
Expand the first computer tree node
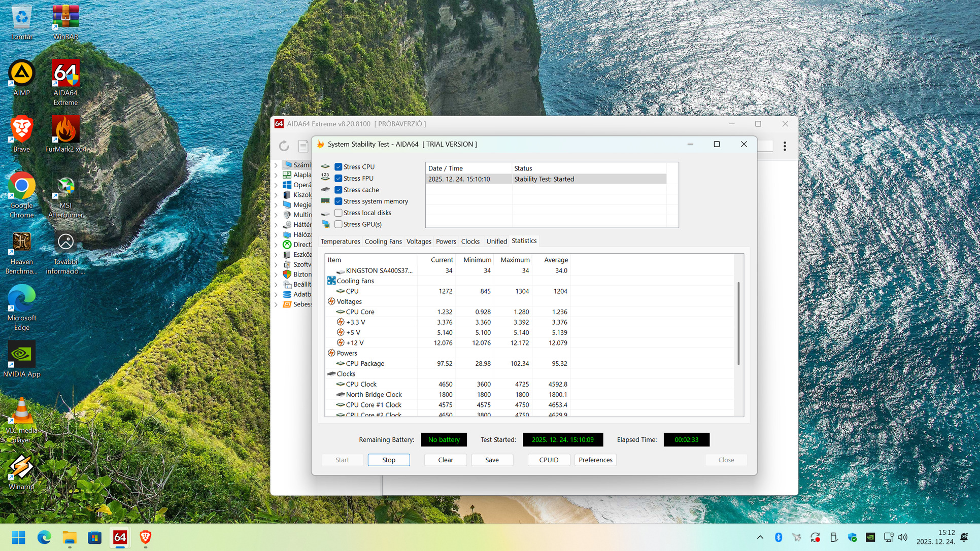tap(276, 165)
